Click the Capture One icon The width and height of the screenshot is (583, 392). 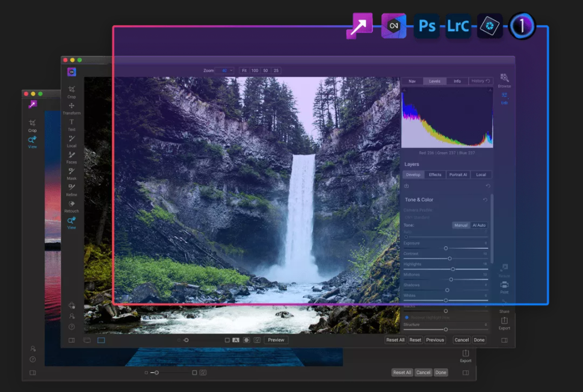522,26
